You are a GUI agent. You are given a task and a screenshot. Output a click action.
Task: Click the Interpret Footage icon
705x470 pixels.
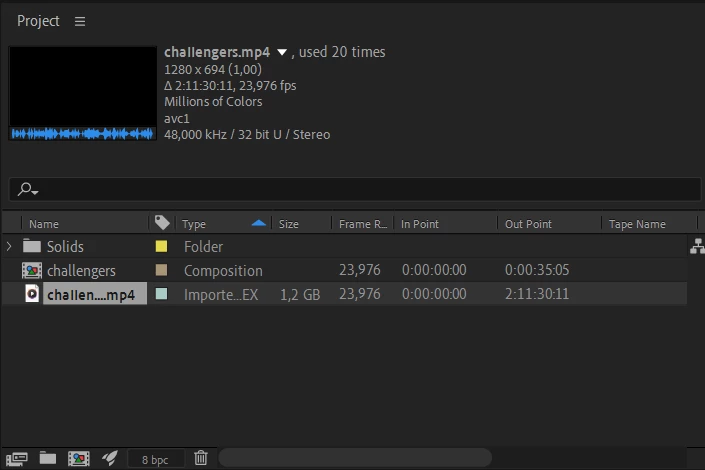(x=17, y=459)
